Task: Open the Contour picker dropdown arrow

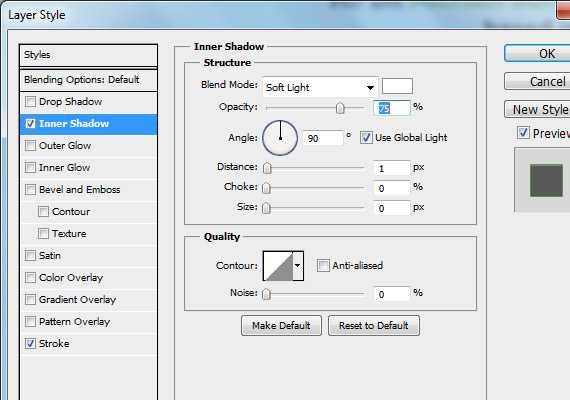Action: click(x=298, y=266)
